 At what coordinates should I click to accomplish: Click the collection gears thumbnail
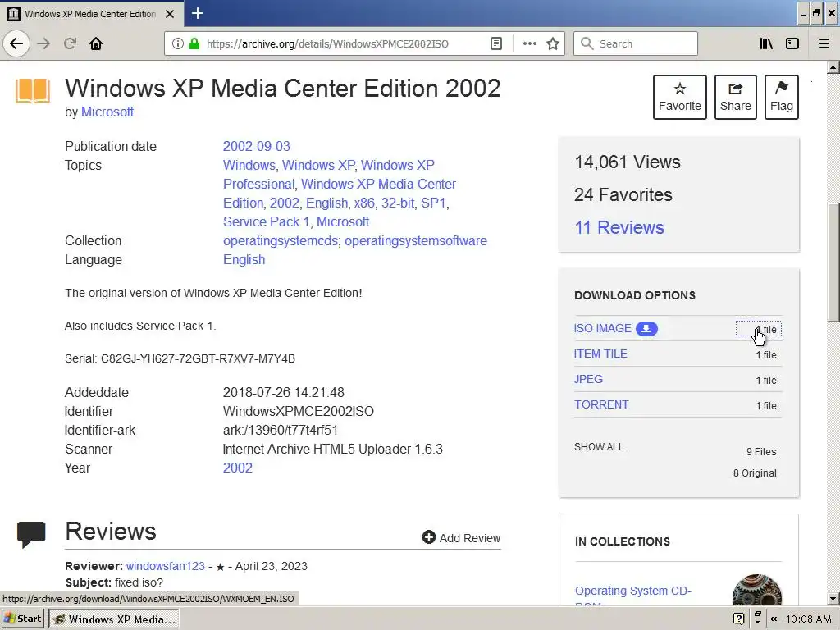pos(757,591)
